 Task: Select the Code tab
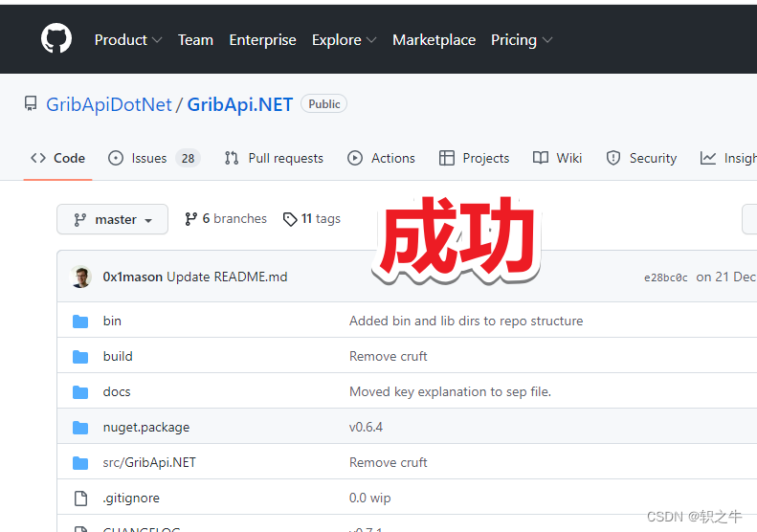[58, 158]
